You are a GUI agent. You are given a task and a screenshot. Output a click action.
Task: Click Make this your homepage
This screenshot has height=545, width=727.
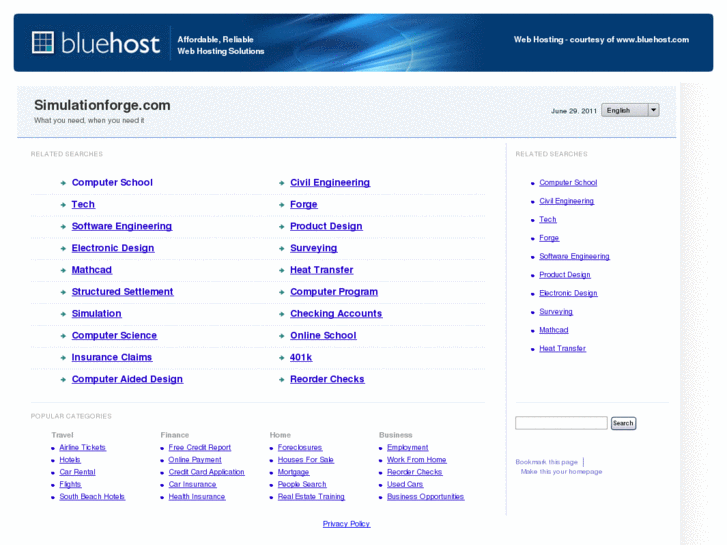(x=561, y=472)
